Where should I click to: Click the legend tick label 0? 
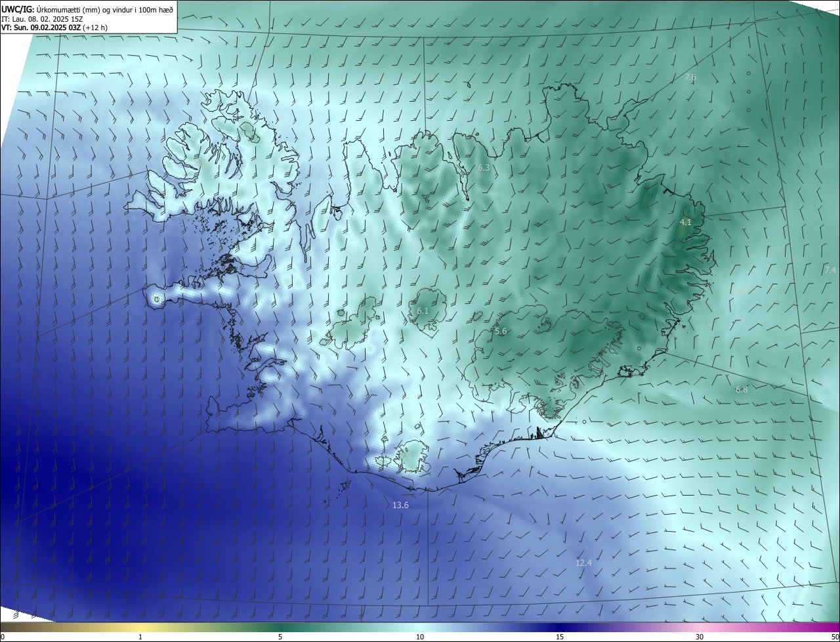pos(3,637)
